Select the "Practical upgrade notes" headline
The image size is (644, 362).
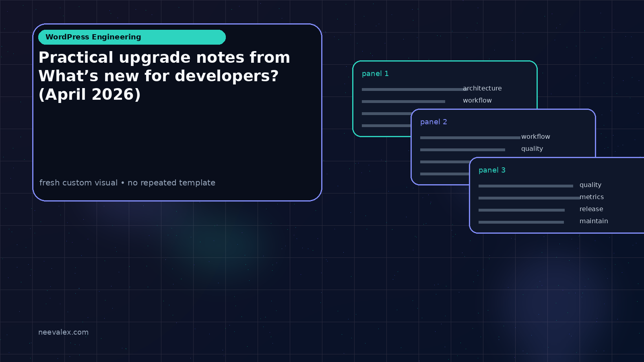pos(164,76)
